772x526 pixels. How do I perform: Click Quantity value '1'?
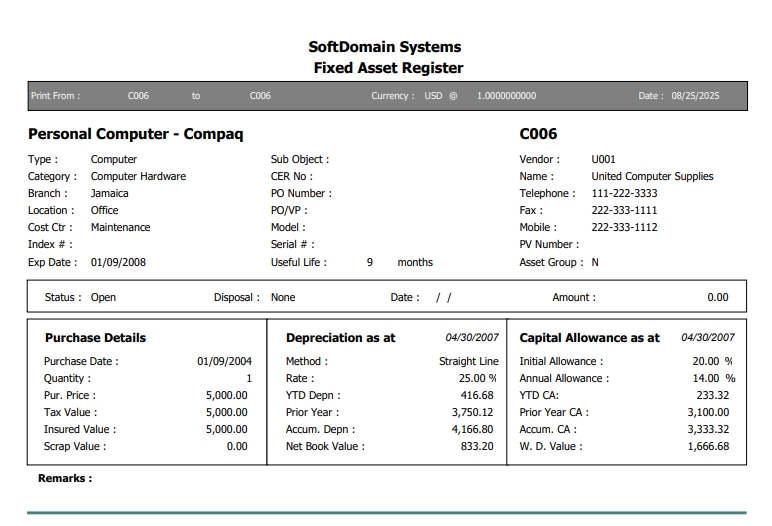tap(249, 378)
